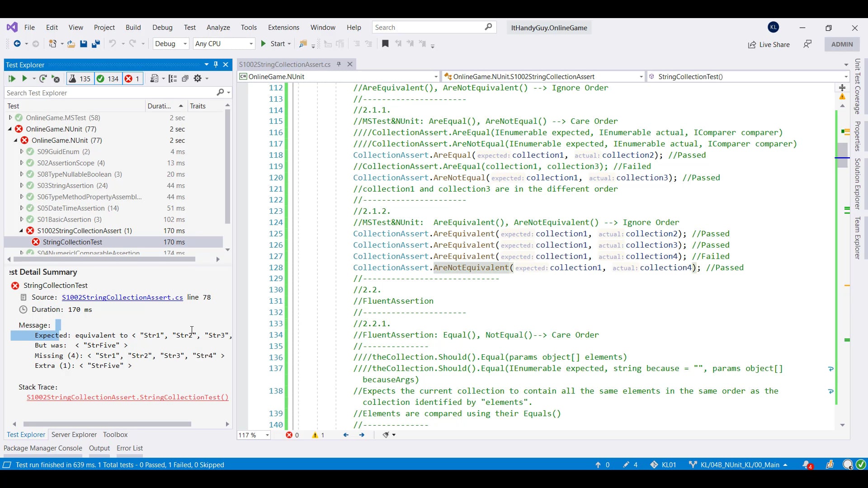This screenshot has height=488, width=868.
Task: Click the Search Test Explorer field
Action: point(108,93)
